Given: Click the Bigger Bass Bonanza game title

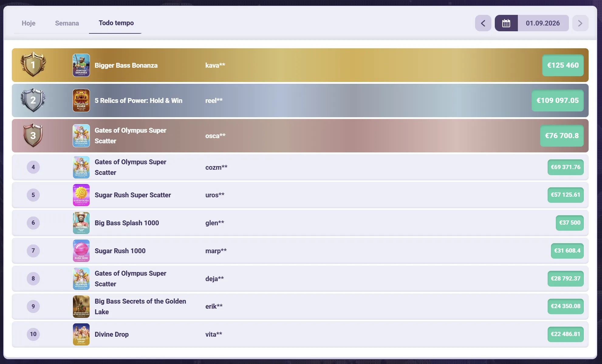Looking at the screenshot, I should click(126, 65).
